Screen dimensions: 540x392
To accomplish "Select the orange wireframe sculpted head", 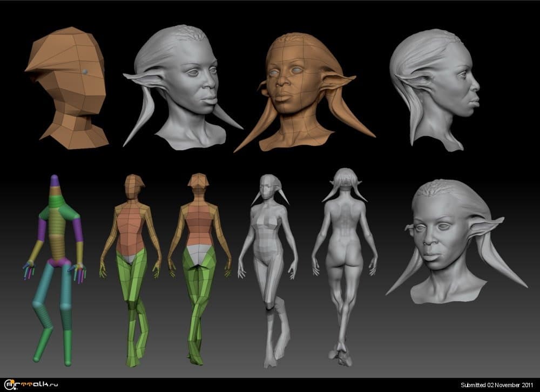I will tap(297, 89).
